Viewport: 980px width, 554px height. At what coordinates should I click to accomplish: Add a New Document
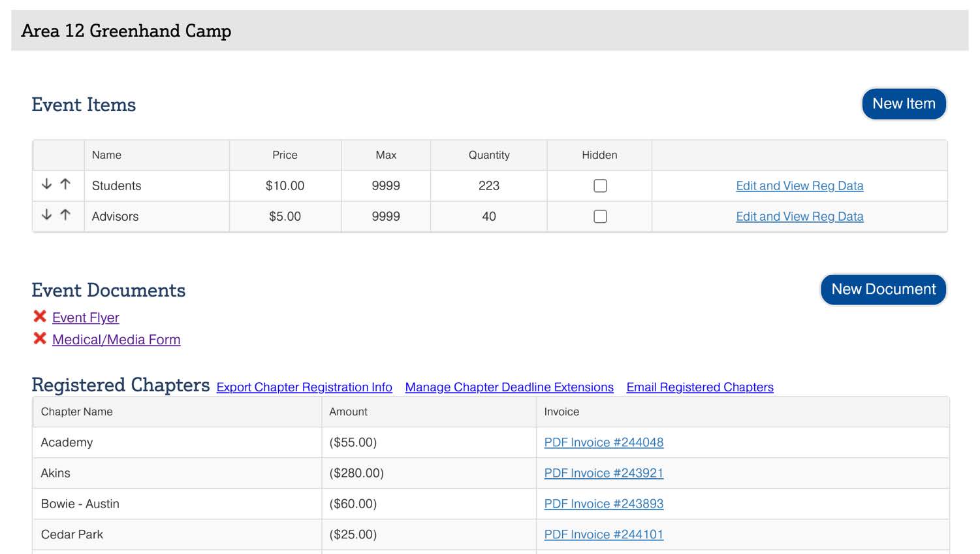pyautogui.click(x=883, y=289)
